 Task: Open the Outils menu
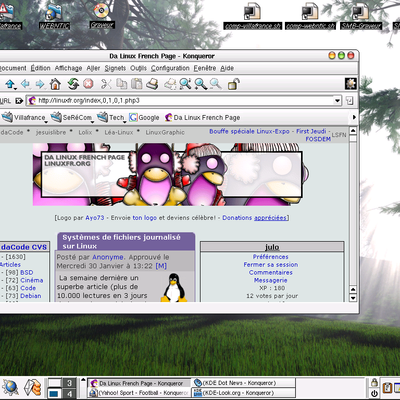pos(138,68)
